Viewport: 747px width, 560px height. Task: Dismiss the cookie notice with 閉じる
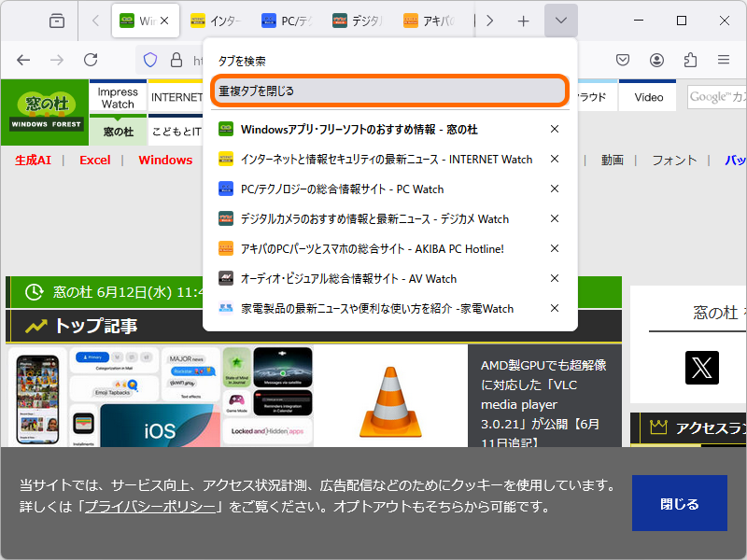679,503
